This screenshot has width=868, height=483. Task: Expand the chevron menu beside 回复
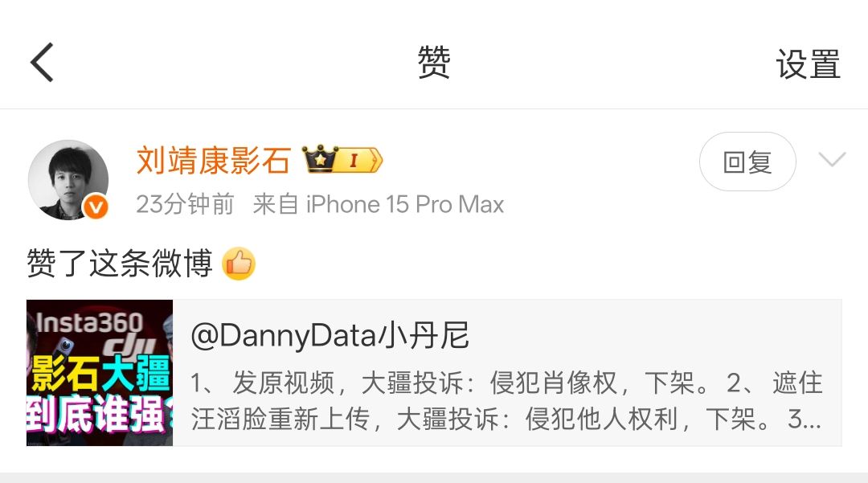point(832,159)
